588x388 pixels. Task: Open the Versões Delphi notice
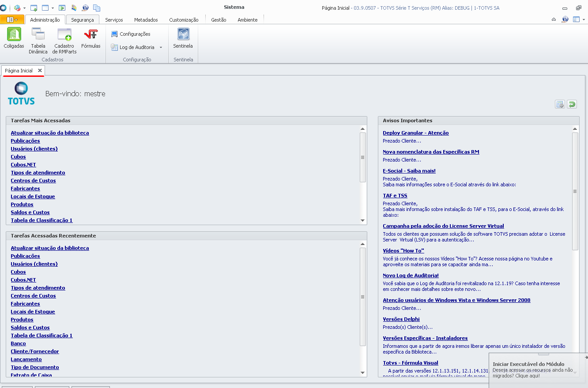pyautogui.click(x=401, y=319)
